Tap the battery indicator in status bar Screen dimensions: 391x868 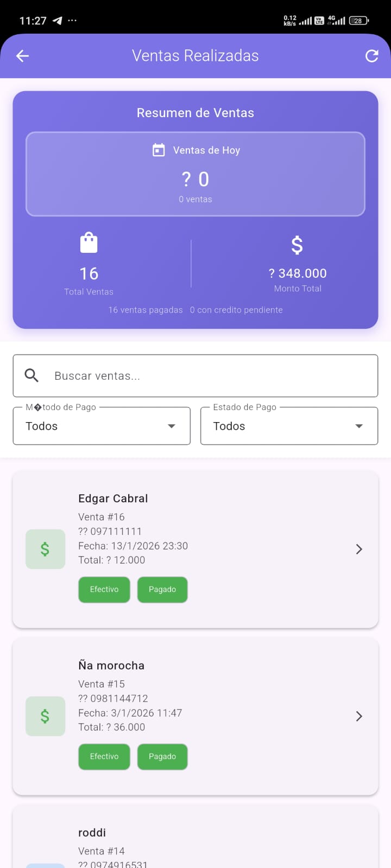pyautogui.click(x=358, y=21)
